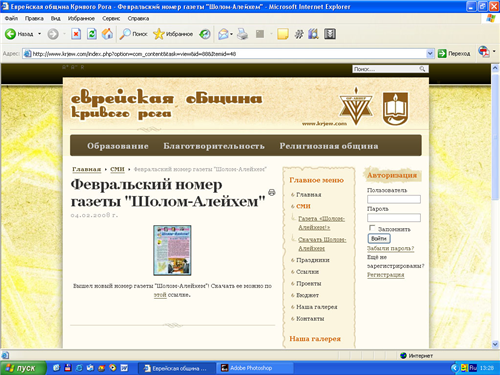Click the page icon in address bar
The image size is (500, 375).
click(x=27, y=54)
